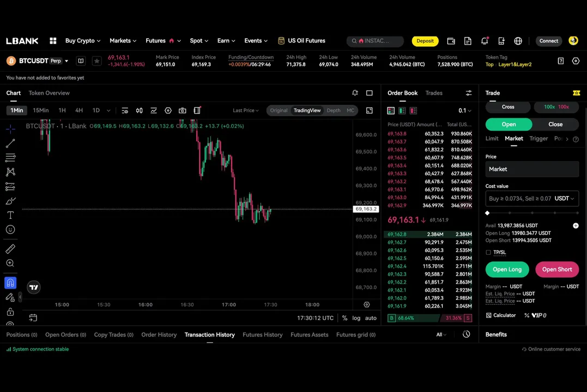
Task: Open the chart price alert bell icon
Action: (355, 93)
